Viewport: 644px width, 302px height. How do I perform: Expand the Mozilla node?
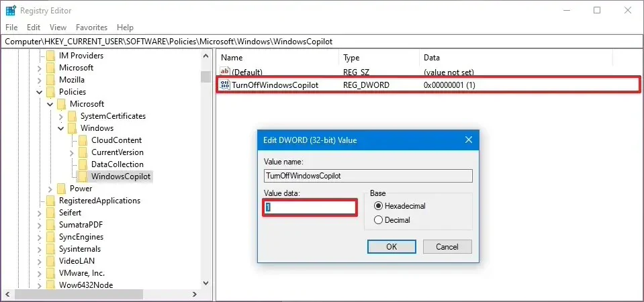[x=40, y=80]
